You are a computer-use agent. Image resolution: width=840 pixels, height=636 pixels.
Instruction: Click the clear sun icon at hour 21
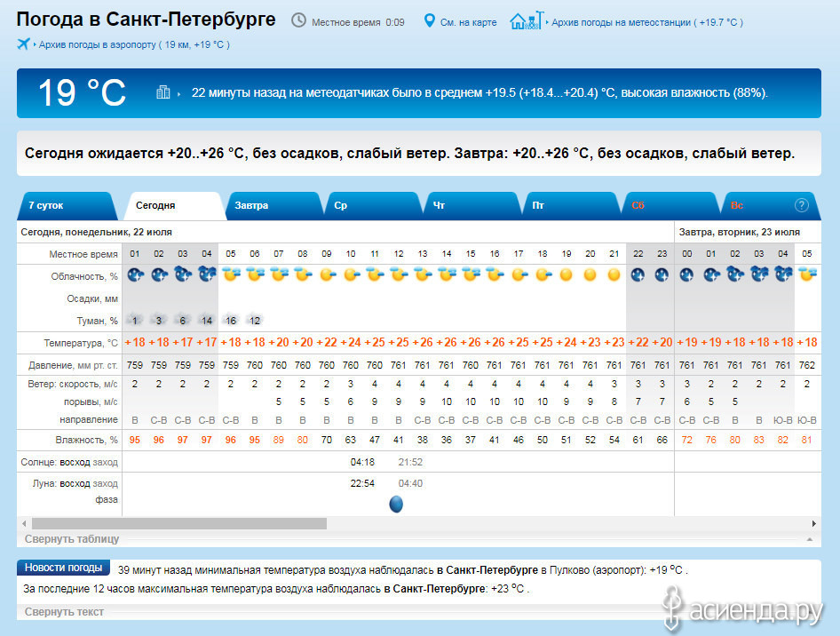click(x=614, y=274)
